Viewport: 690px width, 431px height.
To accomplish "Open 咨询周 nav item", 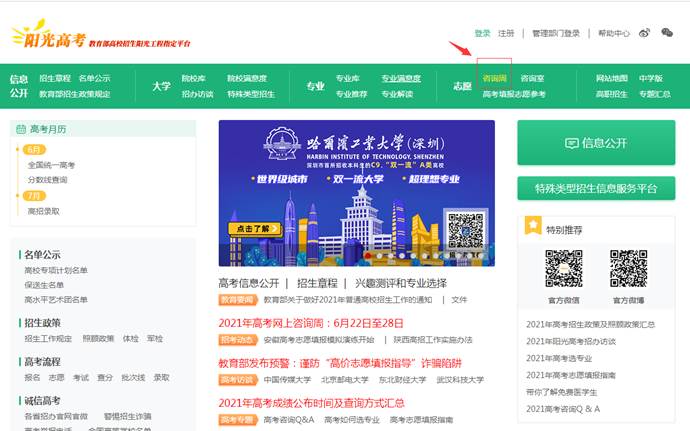I will [x=494, y=78].
